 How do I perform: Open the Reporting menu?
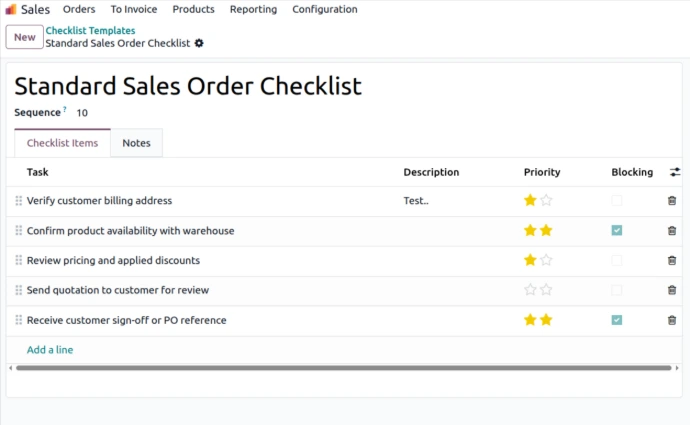[253, 9]
